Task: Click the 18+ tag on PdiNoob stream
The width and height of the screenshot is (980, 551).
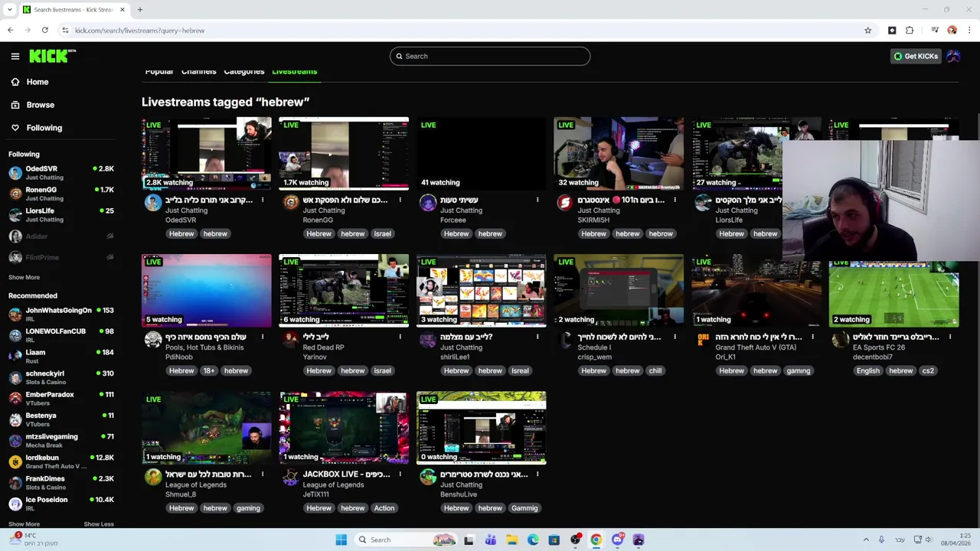Action: tap(208, 370)
